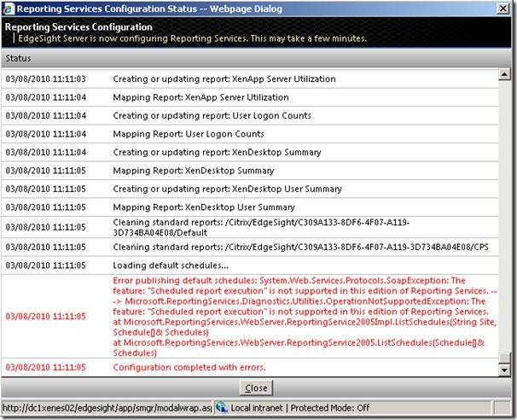The image size is (517, 420).
Task: Click the 'EdgeSight Server is now configuring' subtitle
Action: tap(192, 38)
